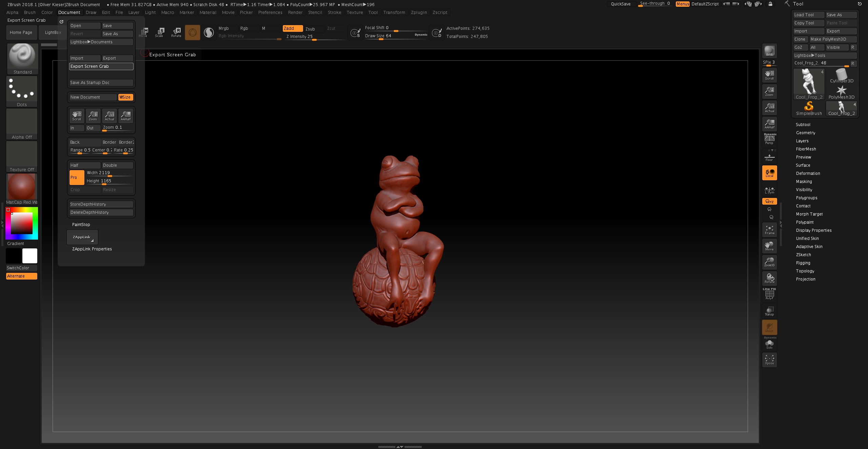Select the Cylinder3D tool thumbnail
The height and width of the screenshot is (449, 868).
[x=841, y=76]
